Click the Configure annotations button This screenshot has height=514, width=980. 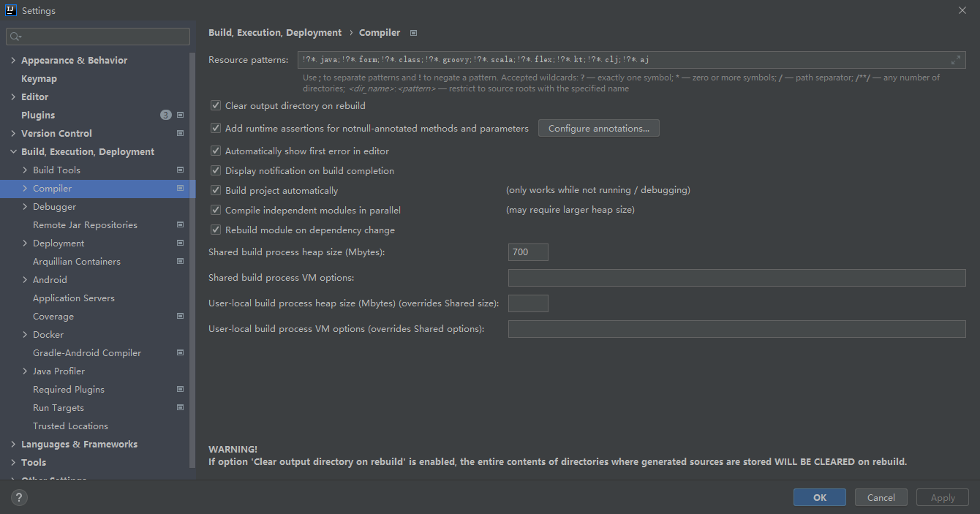598,129
